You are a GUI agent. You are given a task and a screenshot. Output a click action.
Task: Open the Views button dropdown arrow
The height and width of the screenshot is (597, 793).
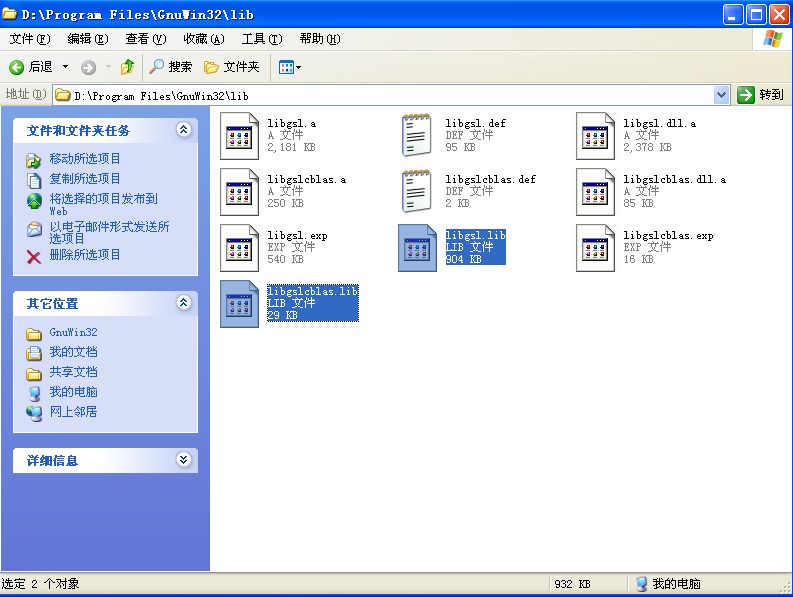click(x=299, y=67)
